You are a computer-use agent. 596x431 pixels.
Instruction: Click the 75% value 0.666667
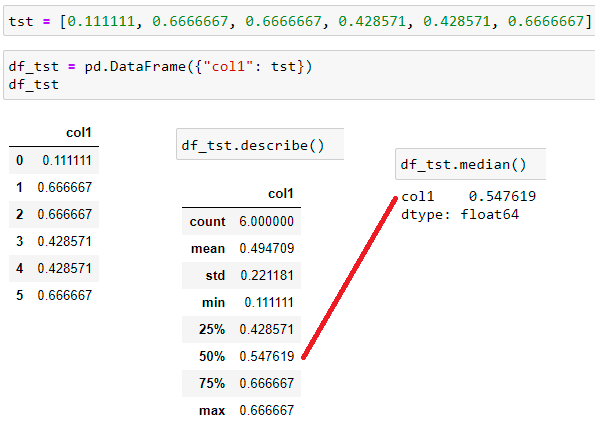click(266, 383)
